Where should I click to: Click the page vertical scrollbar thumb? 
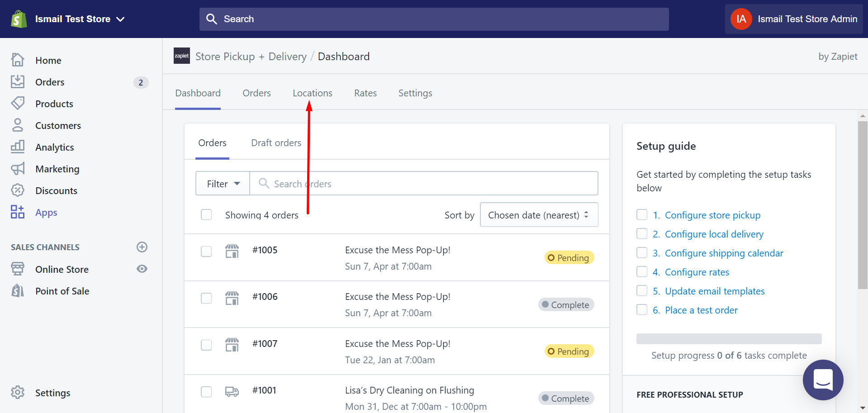point(863,205)
